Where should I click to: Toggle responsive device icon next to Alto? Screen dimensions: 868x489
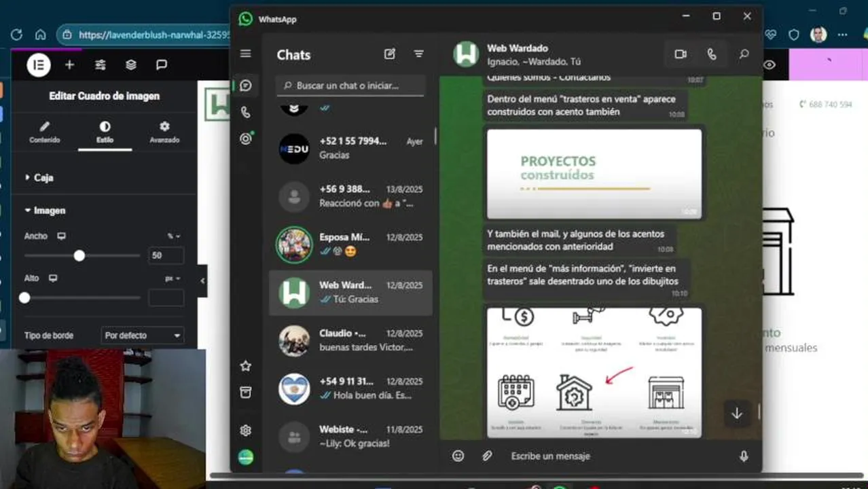click(x=53, y=278)
